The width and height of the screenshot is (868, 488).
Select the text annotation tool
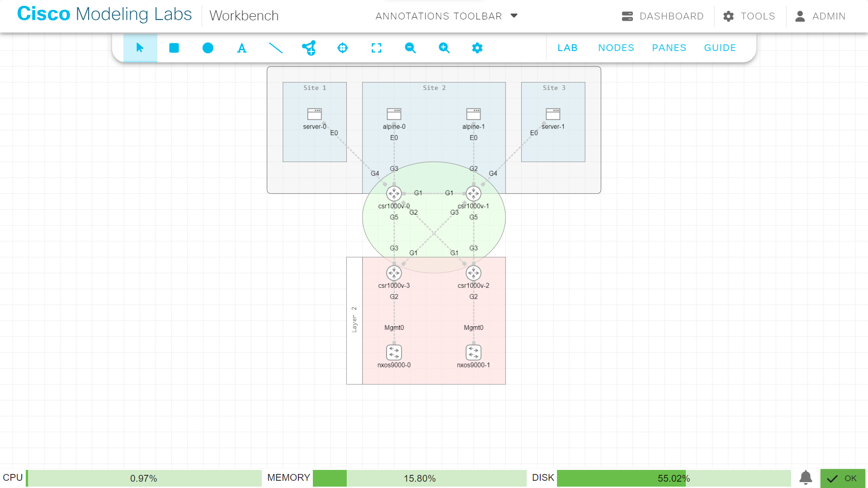[x=241, y=48]
